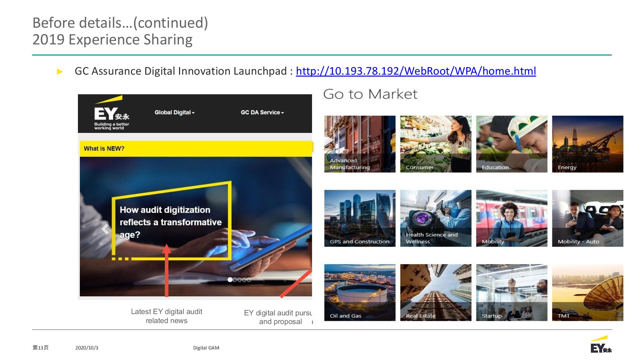Click the '2020/10/3' date in the footer

click(87, 348)
